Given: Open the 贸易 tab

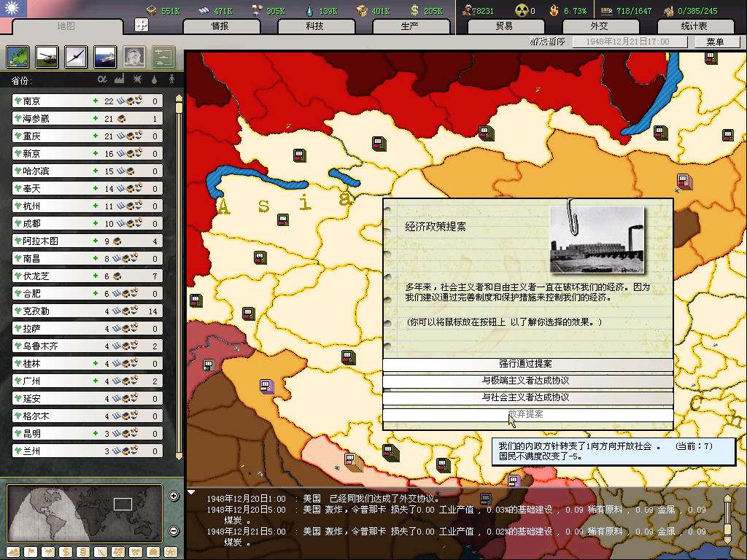Looking at the screenshot, I should coord(505,26).
